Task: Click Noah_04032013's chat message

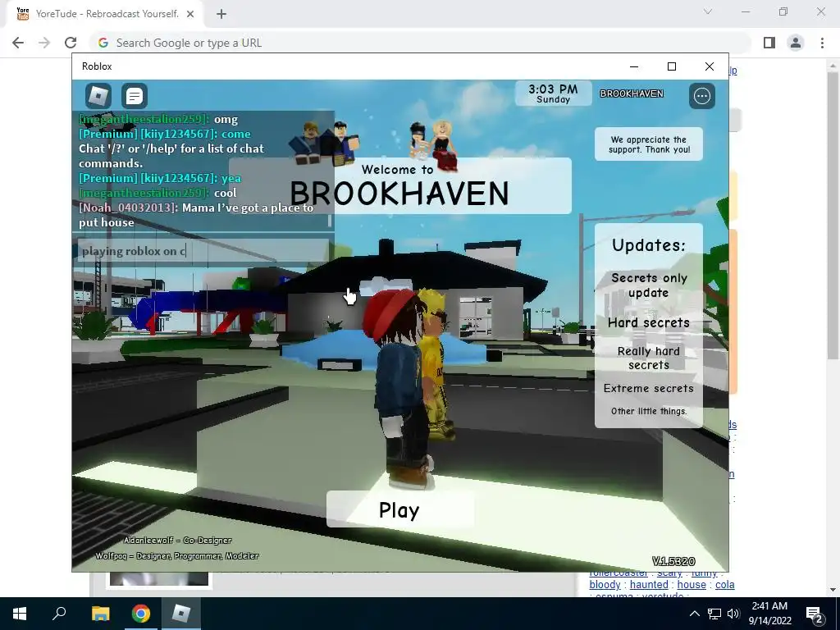Action: (x=196, y=215)
